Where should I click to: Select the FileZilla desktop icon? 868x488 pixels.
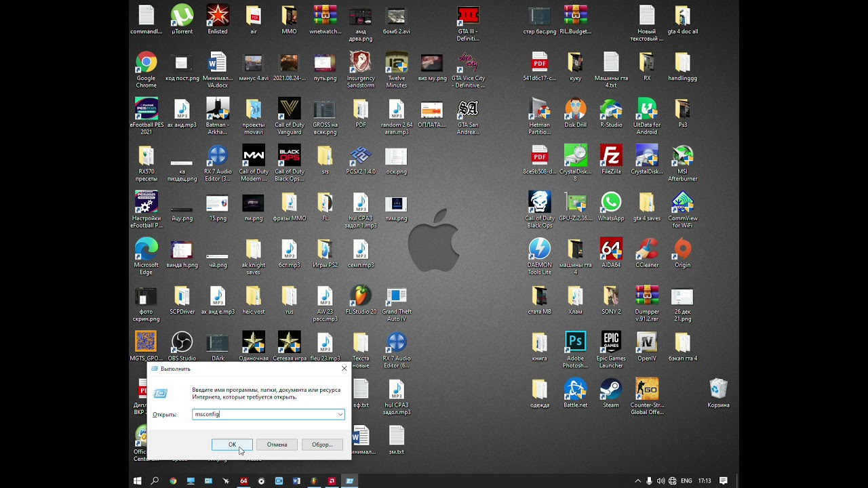(611, 160)
